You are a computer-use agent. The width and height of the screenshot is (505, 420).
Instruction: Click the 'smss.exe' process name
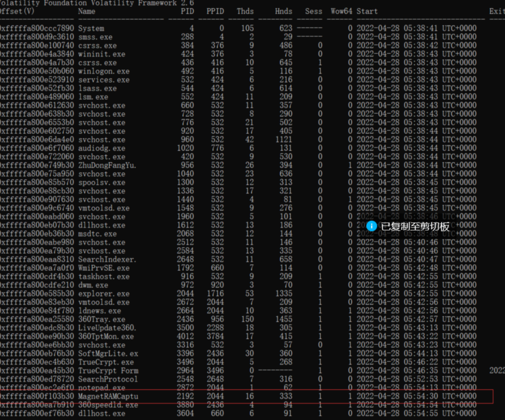[95, 37]
